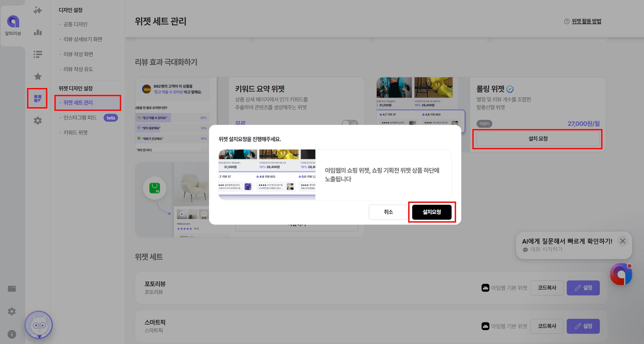Select 위젯 세트 관리 menu item
Screen dimensions: 644x344
coord(78,103)
